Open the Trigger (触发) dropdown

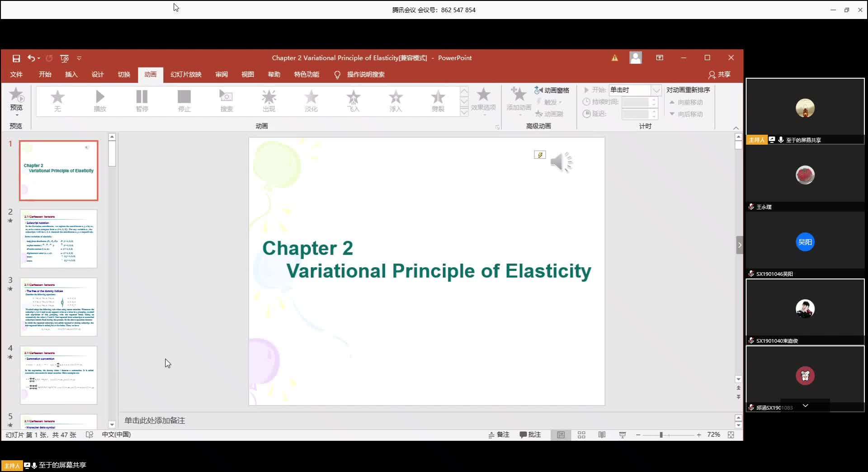click(549, 102)
